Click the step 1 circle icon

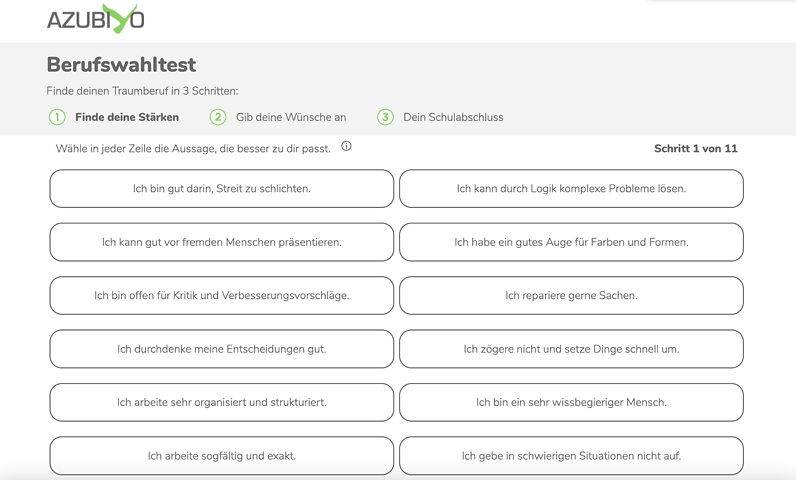point(57,117)
